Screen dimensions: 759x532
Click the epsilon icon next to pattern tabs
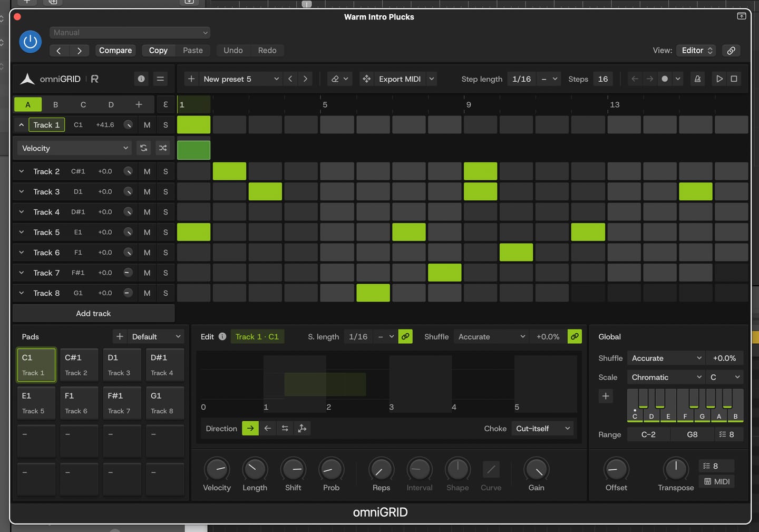point(166,104)
